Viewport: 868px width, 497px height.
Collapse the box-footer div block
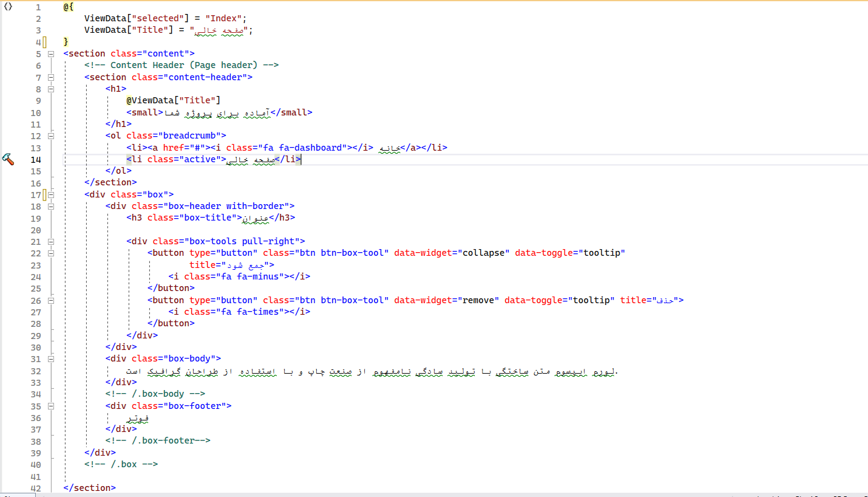[51, 406]
